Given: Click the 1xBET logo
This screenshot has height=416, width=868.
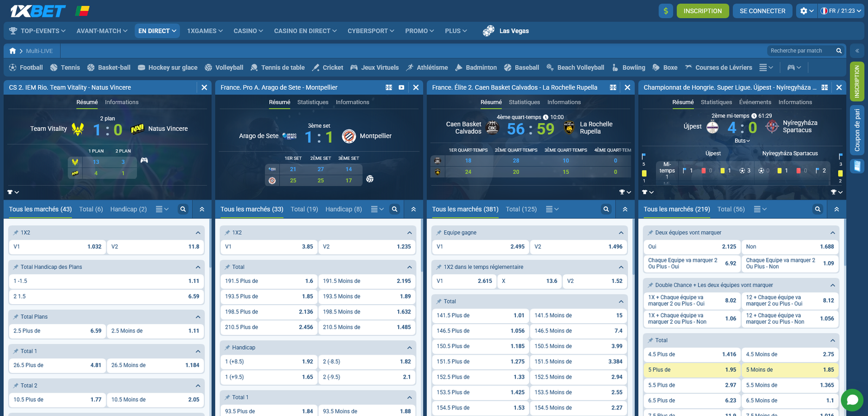Looking at the screenshot, I should pos(37,11).
